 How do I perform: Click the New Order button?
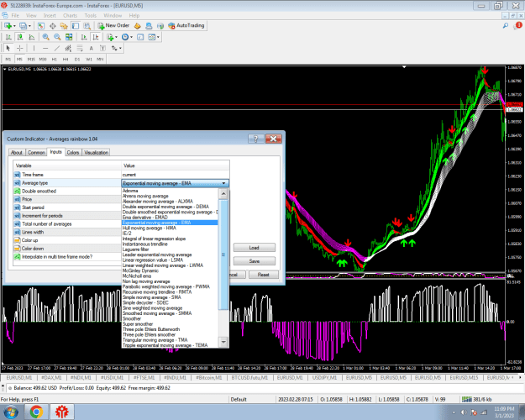pyautogui.click(x=114, y=25)
